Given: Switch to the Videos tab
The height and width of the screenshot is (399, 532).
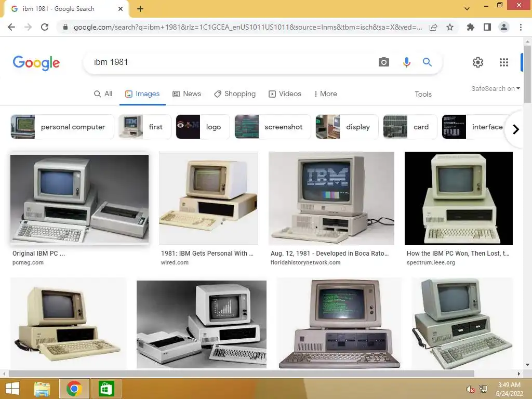Looking at the screenshot, I should tap(285, 94).
